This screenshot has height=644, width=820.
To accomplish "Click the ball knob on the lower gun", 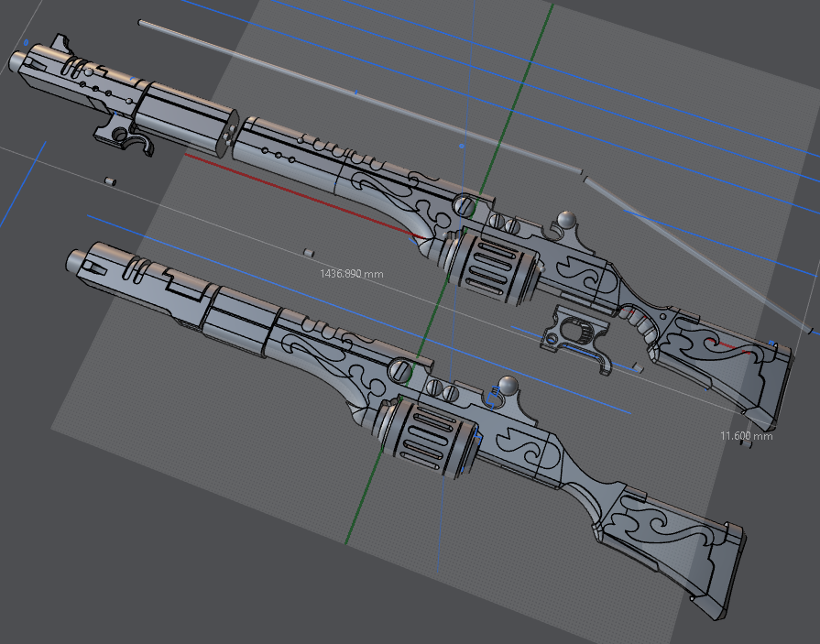I will [x=508, y=386].
